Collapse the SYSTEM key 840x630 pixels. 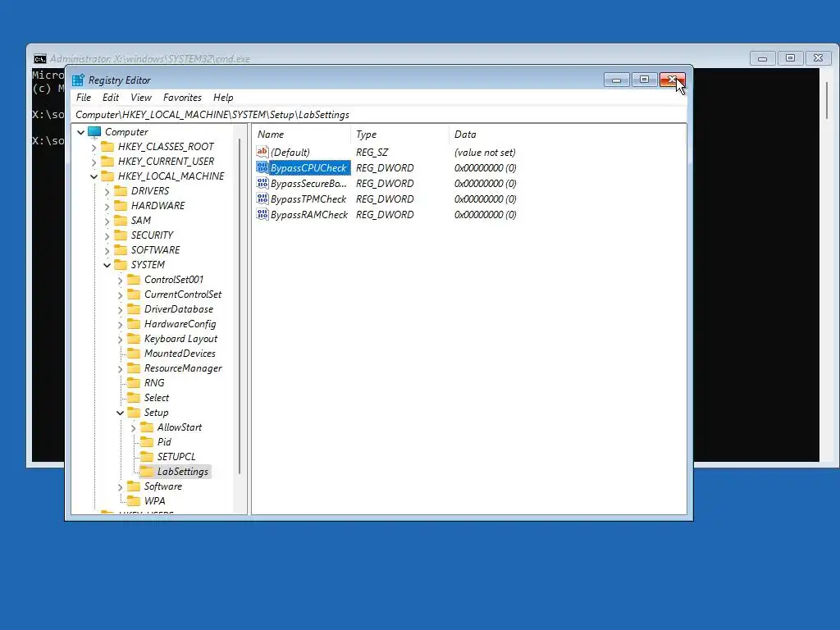107,265
